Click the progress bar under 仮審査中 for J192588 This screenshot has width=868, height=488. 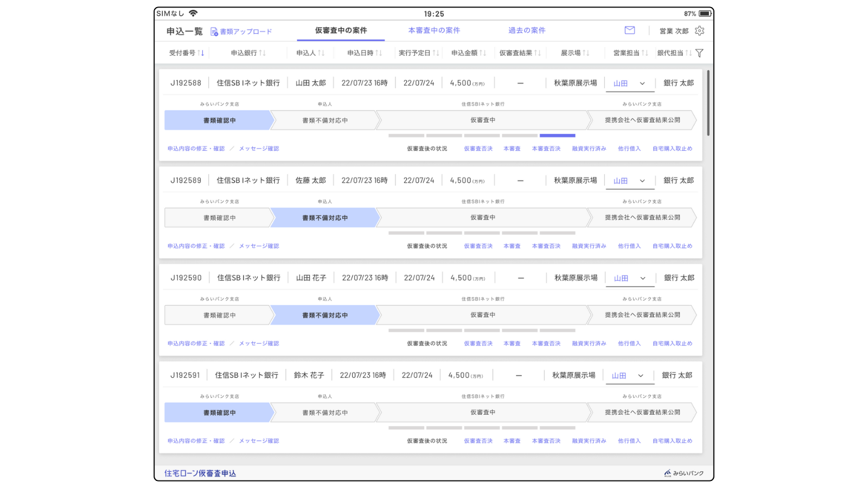click(482, 135)
